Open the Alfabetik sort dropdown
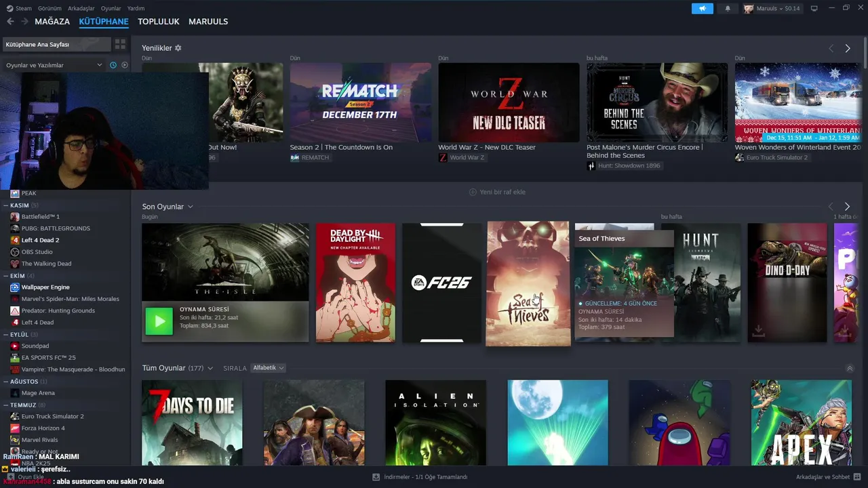Screen dimensions: 868x488 [269, 368]
